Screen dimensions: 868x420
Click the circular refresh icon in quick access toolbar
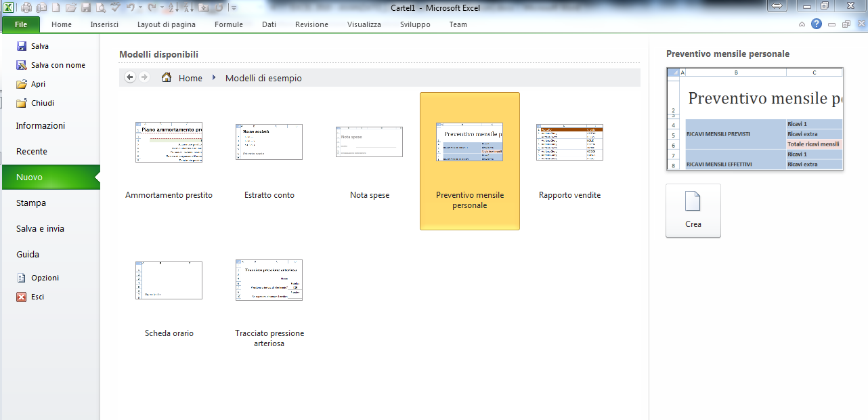[219, 7]
